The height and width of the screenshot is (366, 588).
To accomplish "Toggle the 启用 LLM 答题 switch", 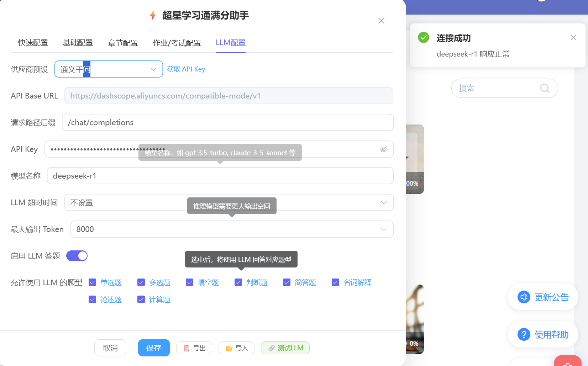I will tap(77, 256).
